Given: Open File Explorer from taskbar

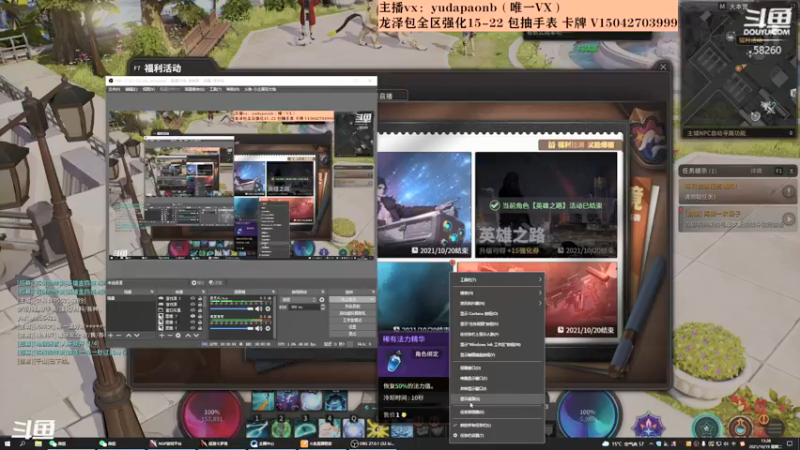Looking at the screenshot, I should click(x=38, y=444).
